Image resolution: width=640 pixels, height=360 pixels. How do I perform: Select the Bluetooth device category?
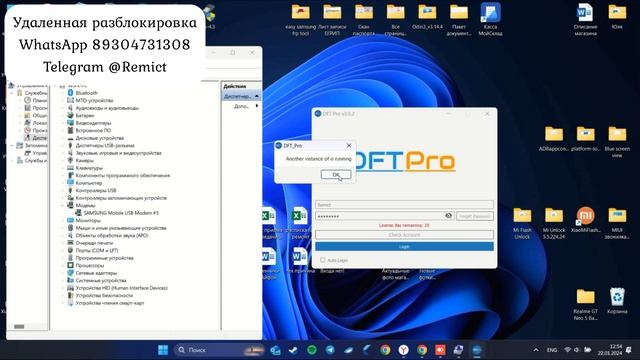click(87, 93)
